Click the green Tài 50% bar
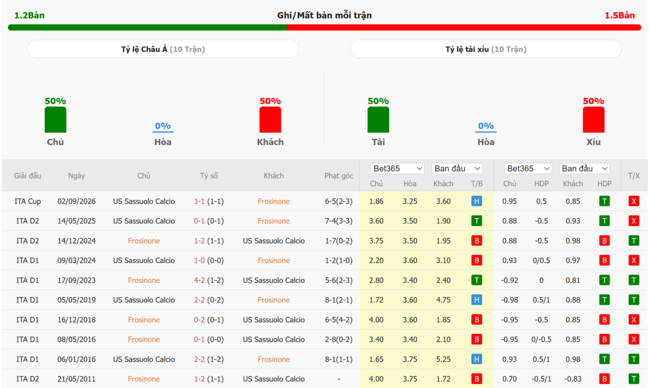The image size is (650, 388). tap(378, 120)
